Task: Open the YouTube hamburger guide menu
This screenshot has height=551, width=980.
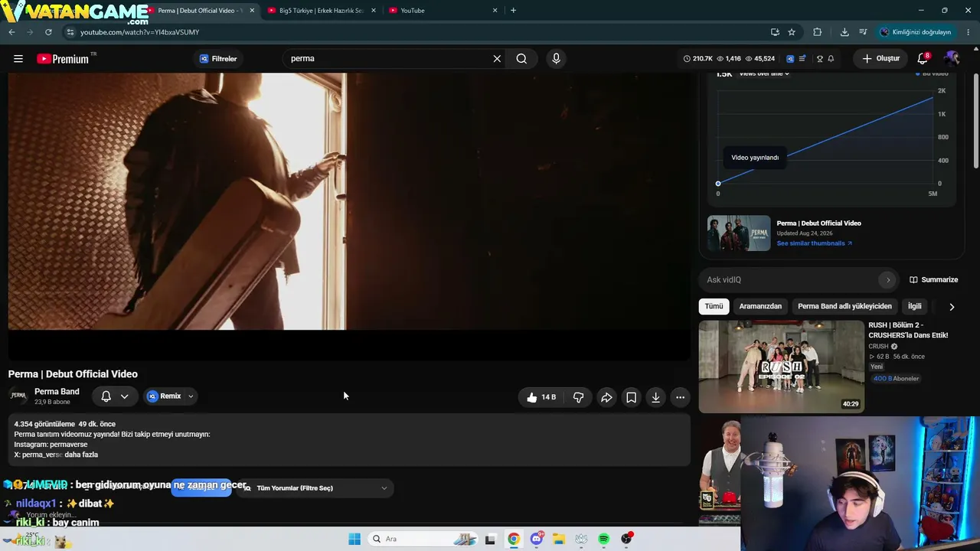Action: click(x=18, y=59)
